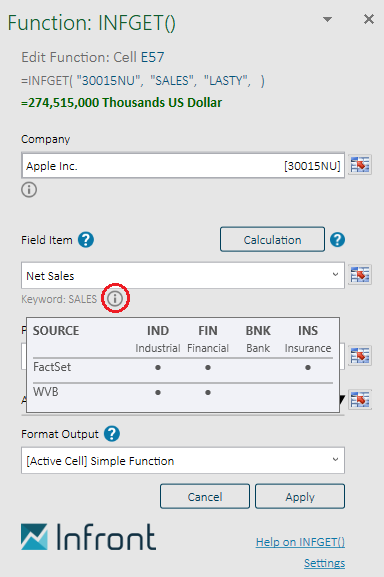Click the FIN Financial column header
Image resolution: width=384 pixels, height=577 pixels.
click(x=208, y=339)
